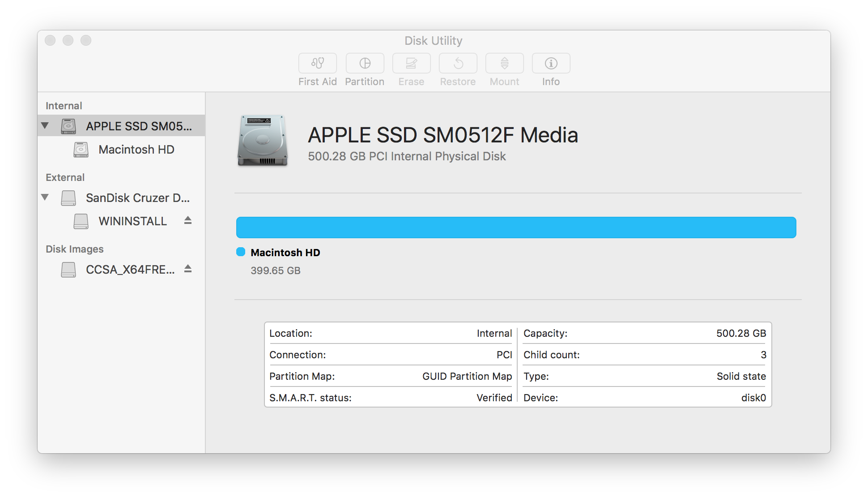Open the Info panel
Image resolution: width=868 pixels, height=498 pixels.
pyautogui.click(x=550, y=63)
